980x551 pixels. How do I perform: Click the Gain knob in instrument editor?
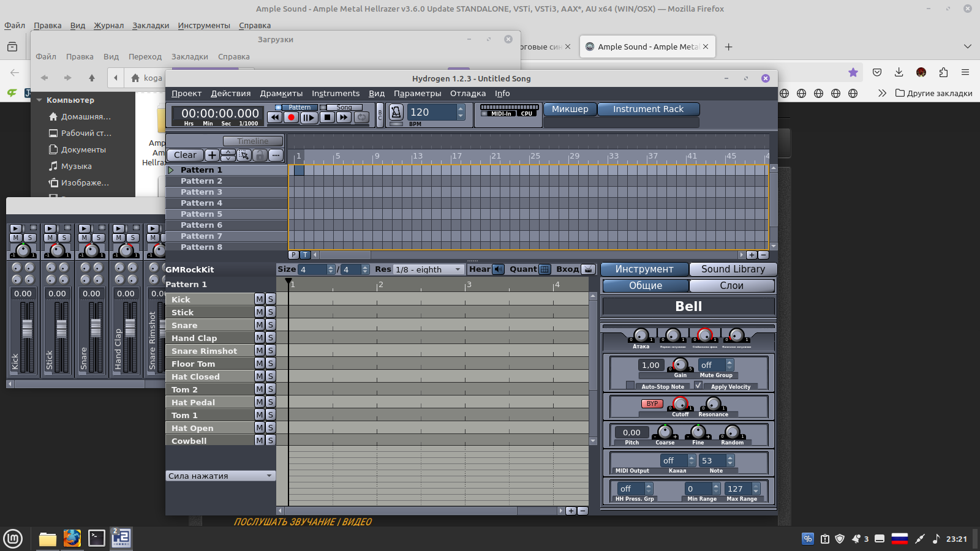(x=680, y=365)
